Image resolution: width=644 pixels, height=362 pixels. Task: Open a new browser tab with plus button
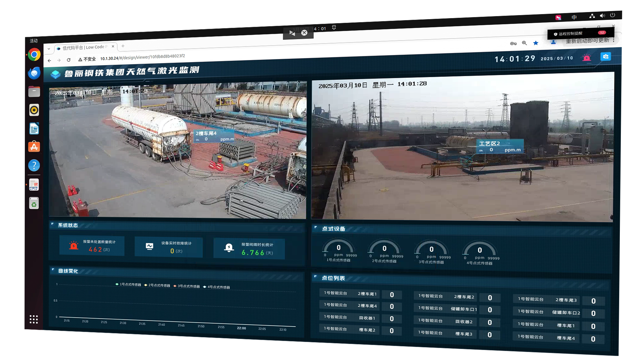pos(123,46)
